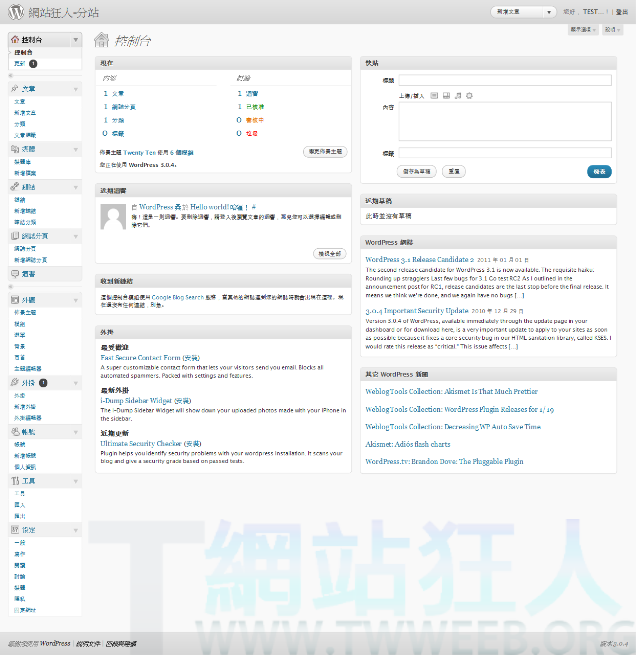Click the View All 檢視全部 button
Image resolution: width=636 pixels, height=655 pixels.
[x=329, y=254]
